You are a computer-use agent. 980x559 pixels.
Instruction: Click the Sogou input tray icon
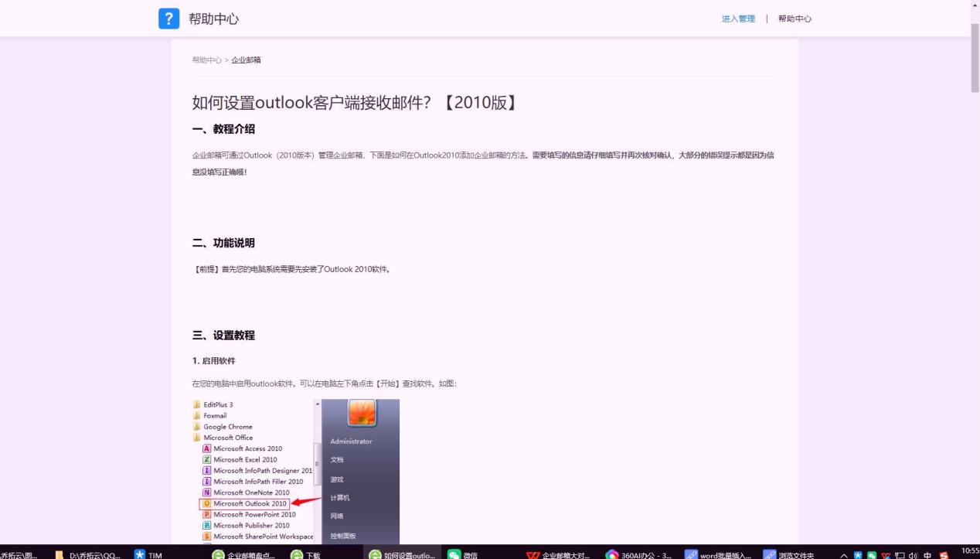click(x=944, y=554)
